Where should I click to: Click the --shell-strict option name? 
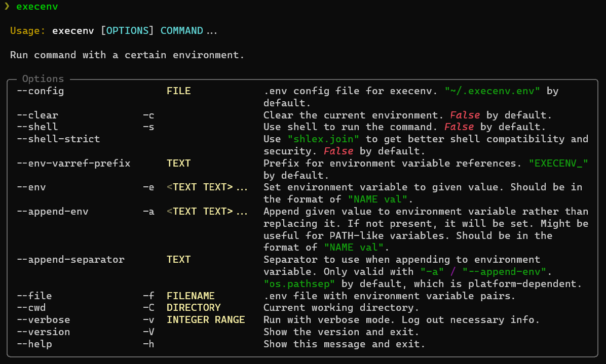point(58,139)
